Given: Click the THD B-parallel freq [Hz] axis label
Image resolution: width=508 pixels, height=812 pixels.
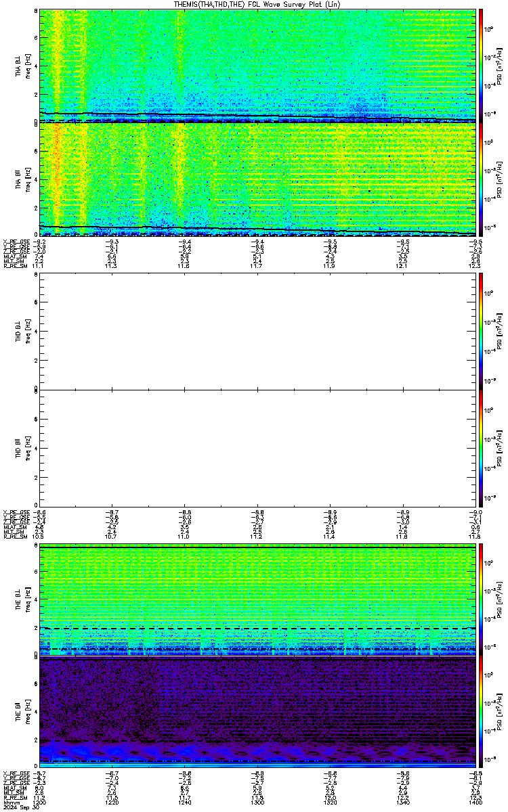Looking at the screenshot, I should pos(27,447).
